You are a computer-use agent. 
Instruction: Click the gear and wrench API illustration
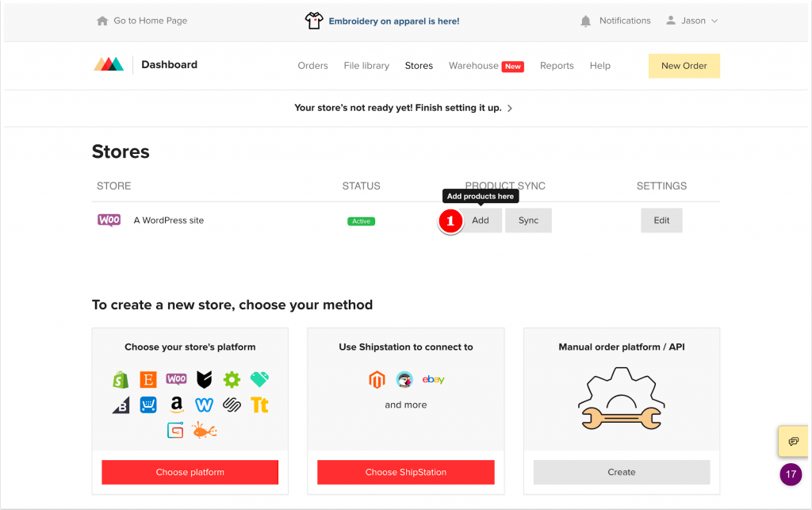click(622, 398)
